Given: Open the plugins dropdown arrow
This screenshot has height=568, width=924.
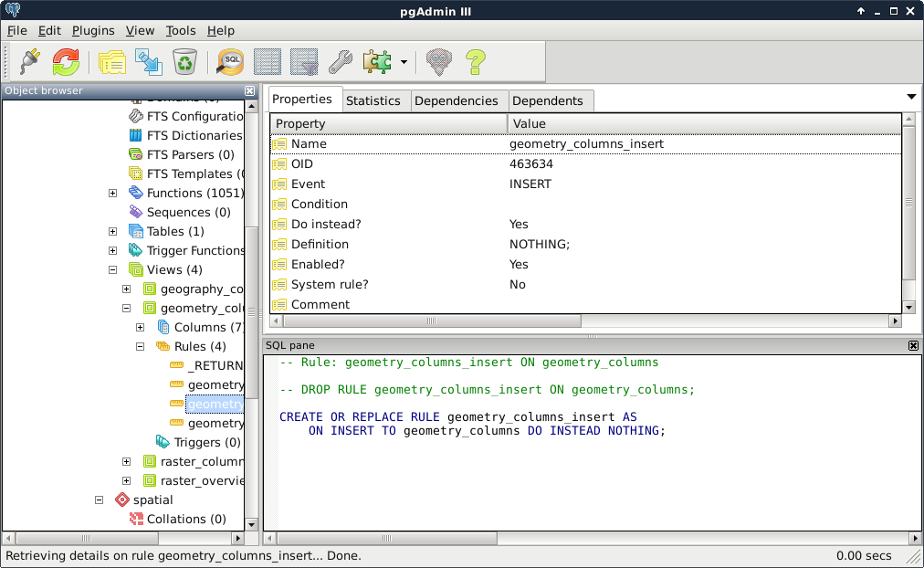Looking at the screenshot, I should click(404, 62).
